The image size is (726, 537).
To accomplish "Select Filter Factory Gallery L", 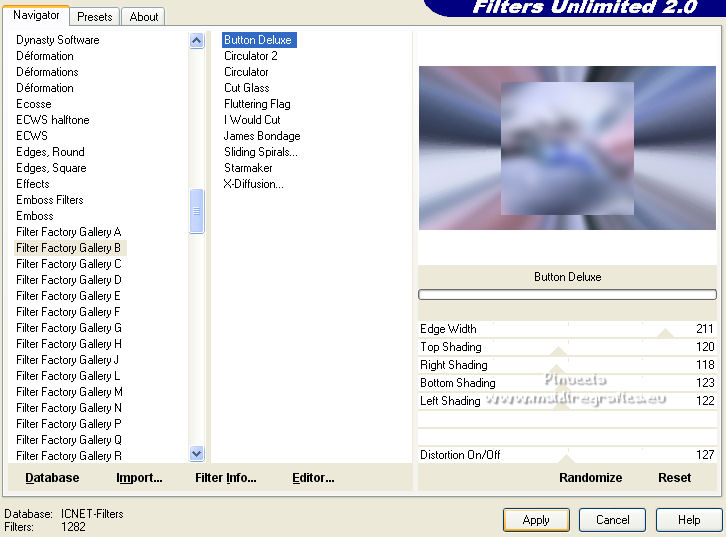I will tap(68, 376).
